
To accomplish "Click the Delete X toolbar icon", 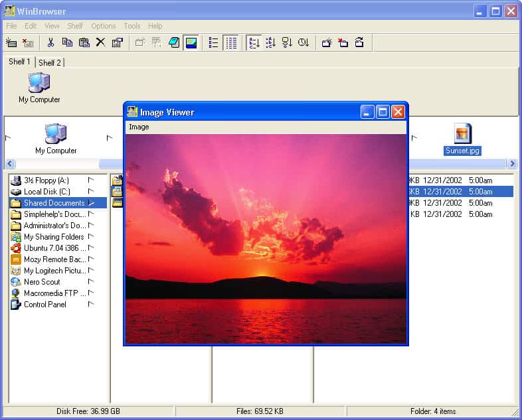I will 100,42.
